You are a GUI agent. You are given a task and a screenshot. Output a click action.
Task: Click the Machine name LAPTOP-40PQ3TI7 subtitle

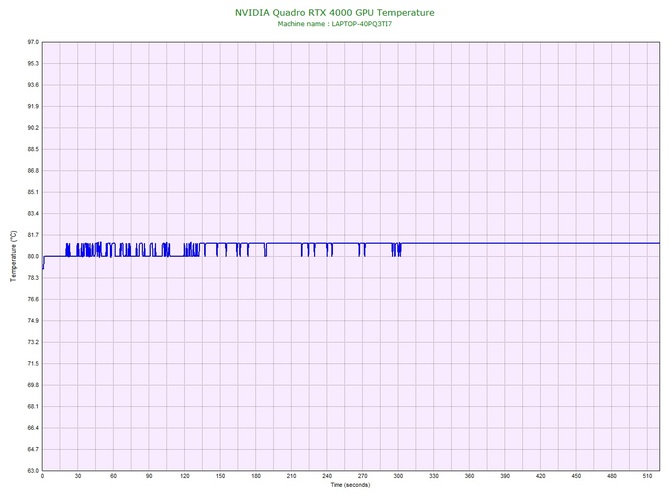coord(335,24)
